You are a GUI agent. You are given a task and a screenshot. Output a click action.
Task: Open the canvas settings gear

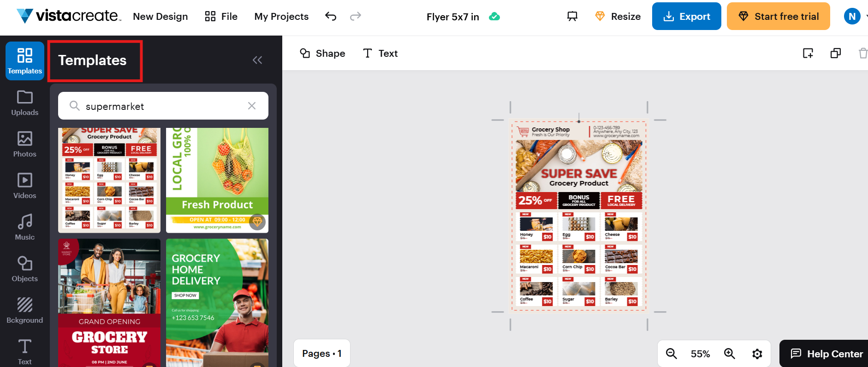click(x=757, y=354)
